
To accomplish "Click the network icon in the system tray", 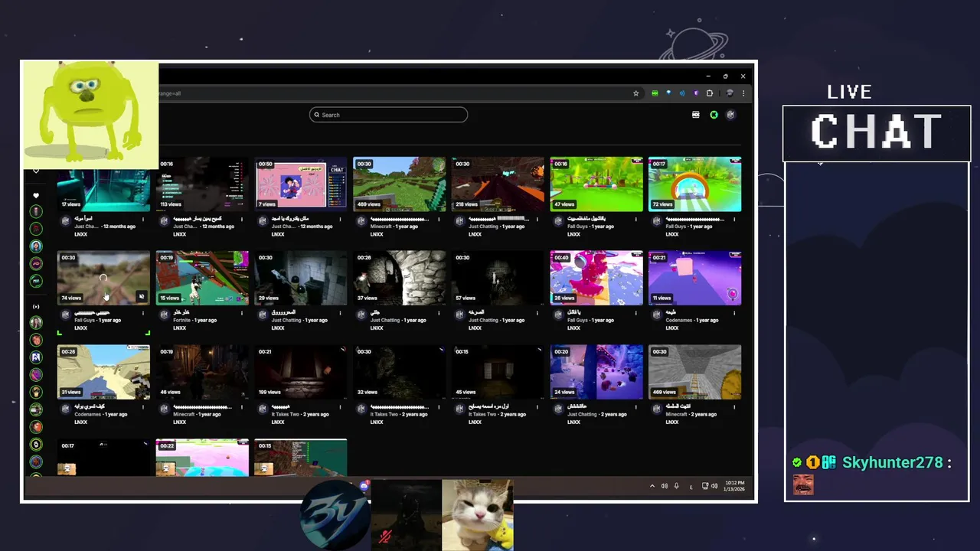I will 705,486.
